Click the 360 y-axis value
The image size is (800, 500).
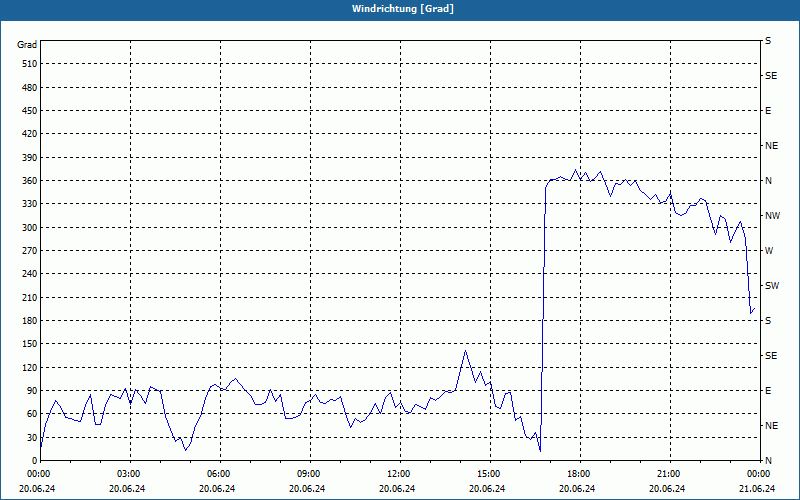[30, 181]
